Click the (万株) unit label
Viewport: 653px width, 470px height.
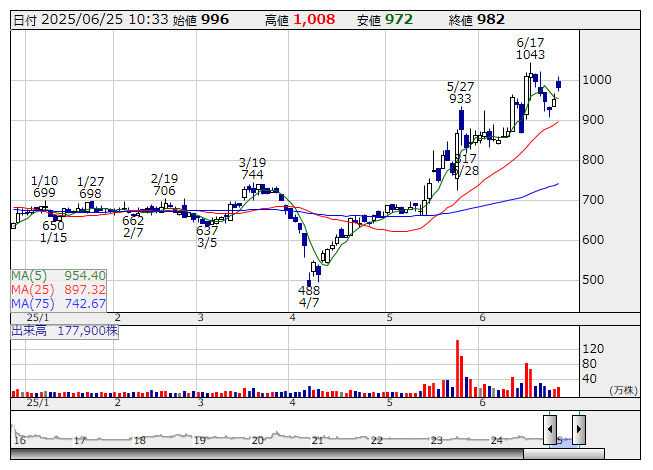click(x=623, y=390)
